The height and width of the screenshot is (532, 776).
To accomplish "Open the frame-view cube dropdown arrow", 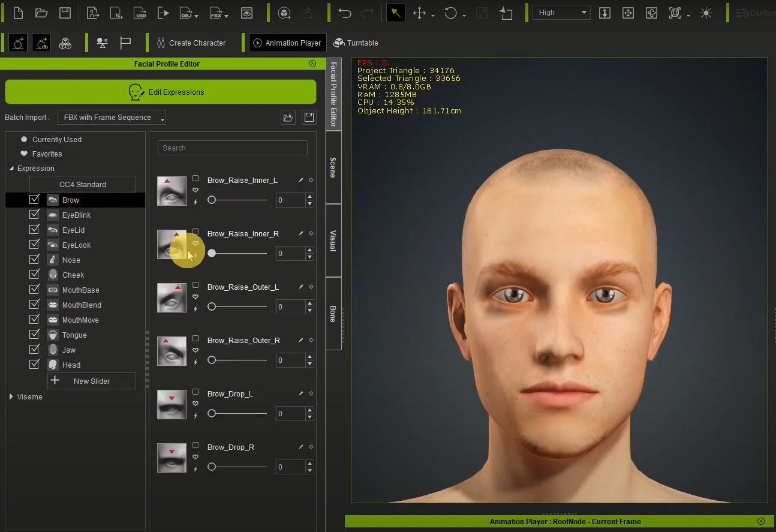I will click(x=688, y=16).
